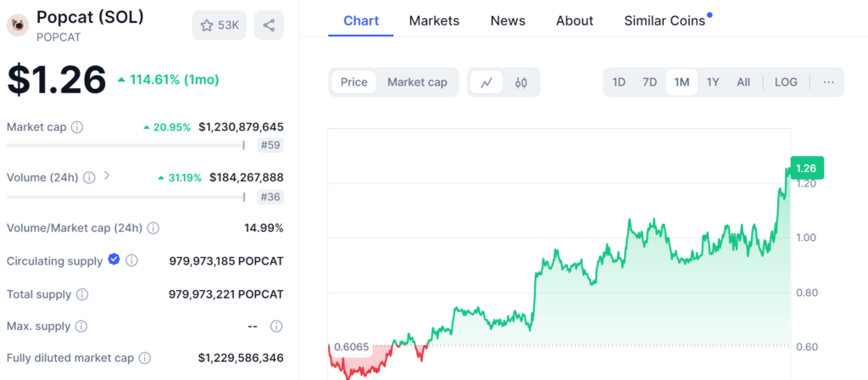Click the share icon button
The width and height of the screenshot is (868, 380).
tap(269, 25)
